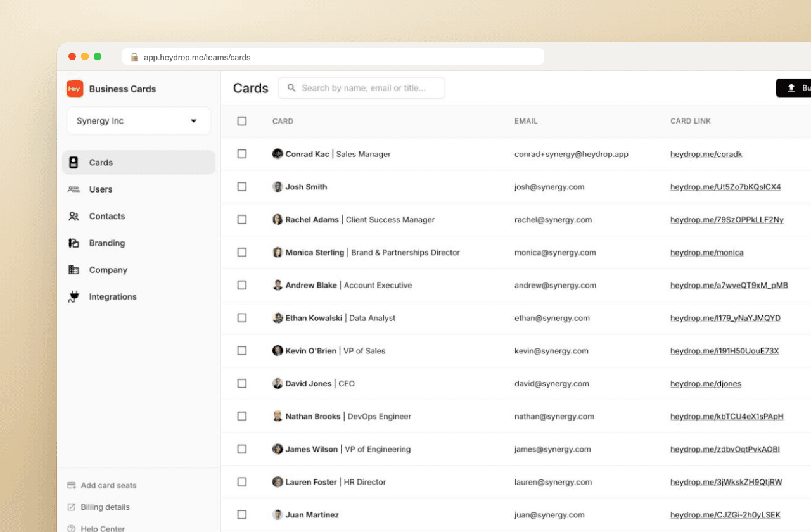Go to the Users section

pyautogui.click(x=139, y=189)
